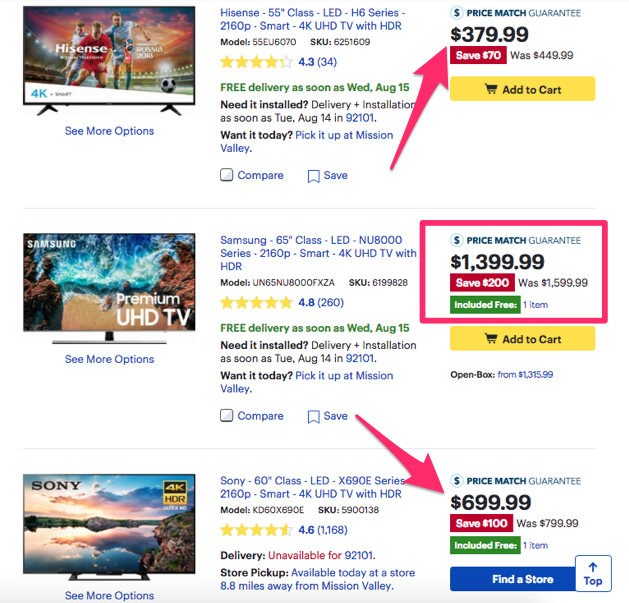
Task: Click the Samsung bookmark Save icon
Action: point(313,417)
